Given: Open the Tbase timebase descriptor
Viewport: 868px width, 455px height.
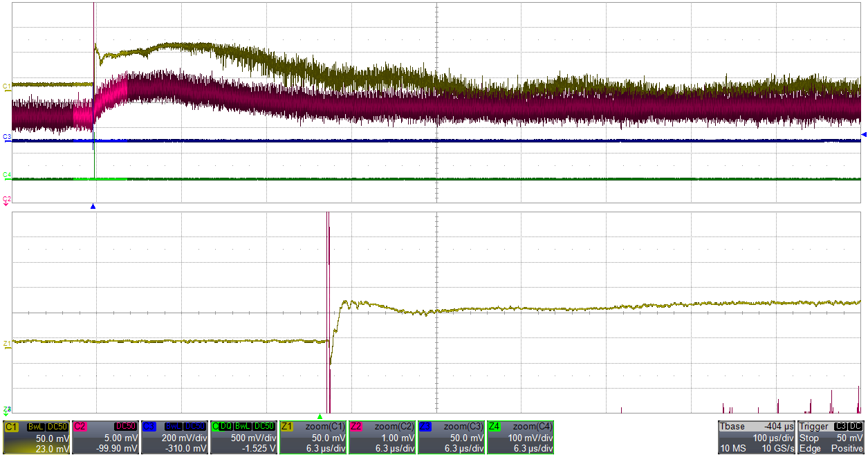Looking at the screenshot, I should tap(757, 437).
